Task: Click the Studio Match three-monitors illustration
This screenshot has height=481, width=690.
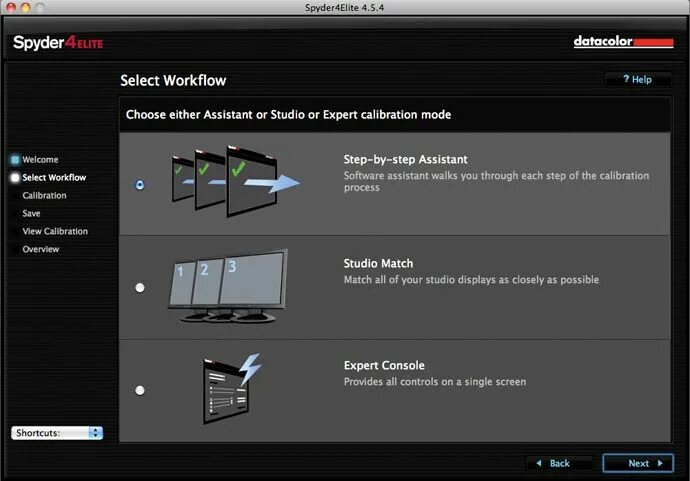Action: click(x=228, y=286)
